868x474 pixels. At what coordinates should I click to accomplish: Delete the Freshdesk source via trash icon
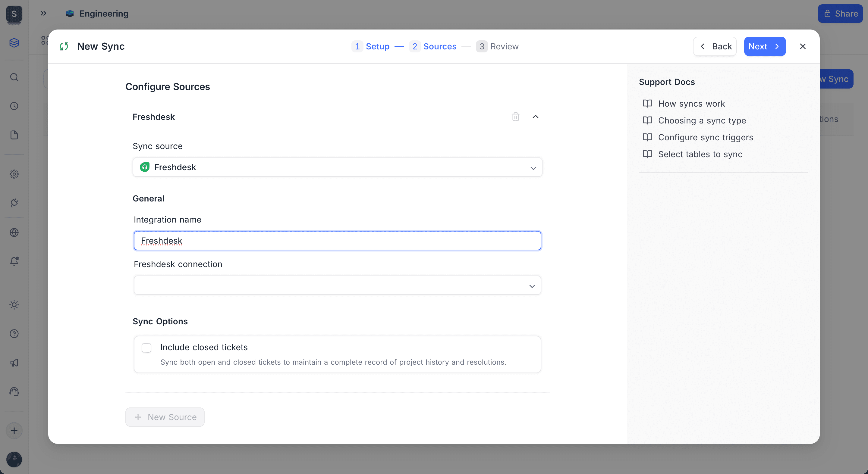pos(515,117)
